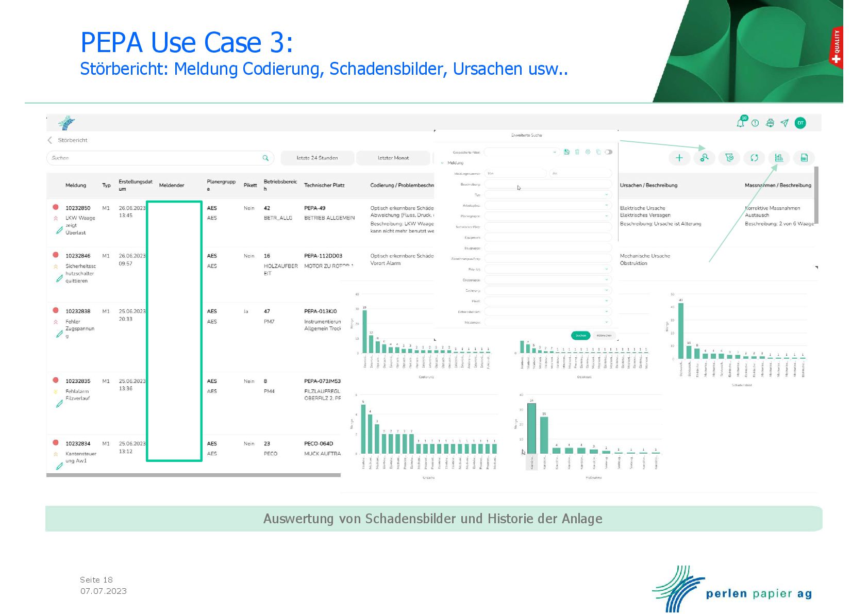Click the 'Korrektive Massnahmen' cell text
The width and height of the screenshot is (868, 614).
coord(773,208)
